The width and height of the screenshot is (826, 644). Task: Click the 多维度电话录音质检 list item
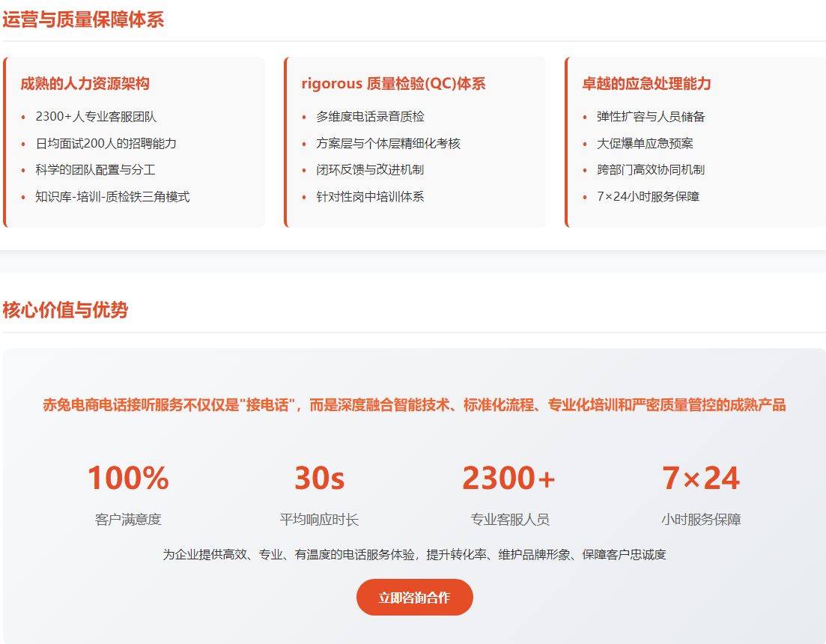pos(370,117)
